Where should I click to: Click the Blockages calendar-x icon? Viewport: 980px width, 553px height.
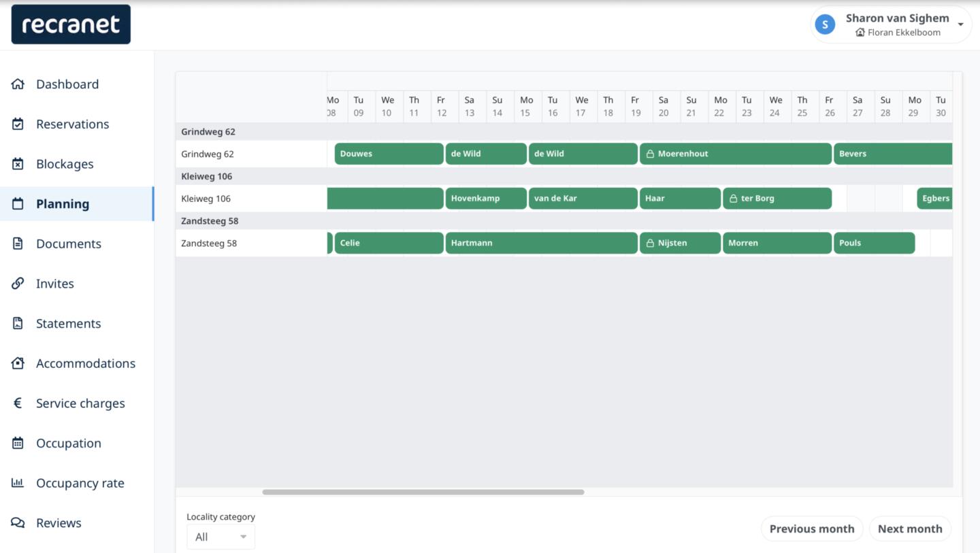coord(18,164)
